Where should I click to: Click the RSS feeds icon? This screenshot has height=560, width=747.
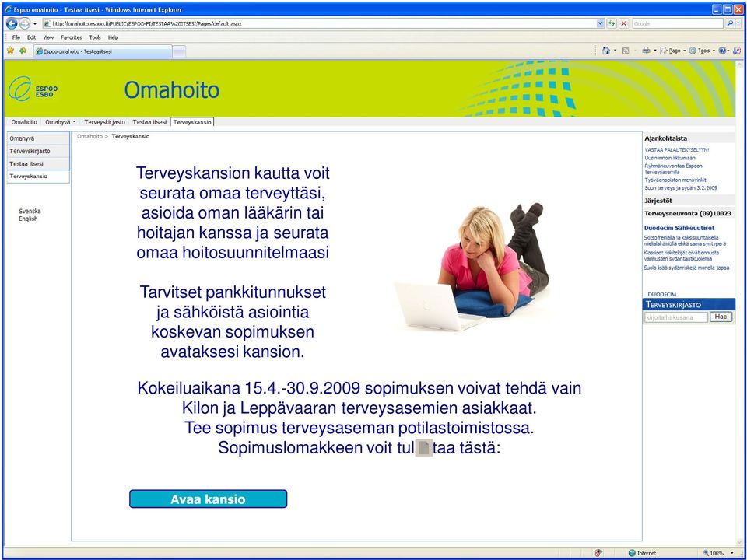(626, 51)
